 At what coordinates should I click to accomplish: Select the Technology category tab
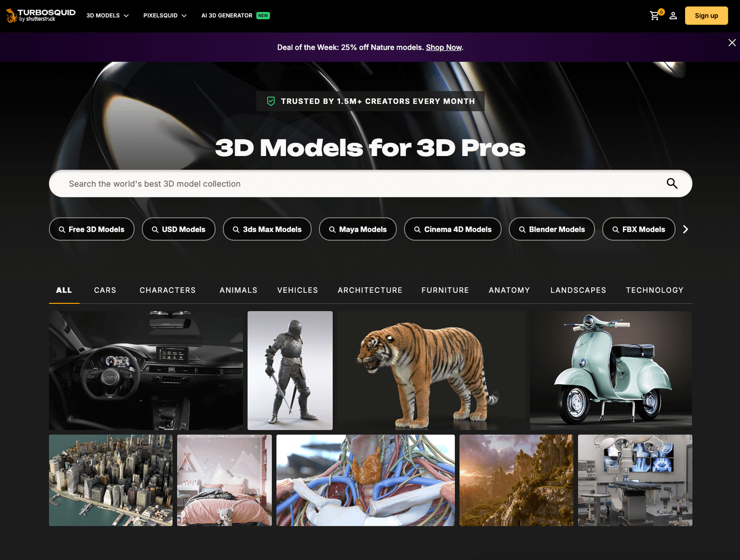click(654, 290)
